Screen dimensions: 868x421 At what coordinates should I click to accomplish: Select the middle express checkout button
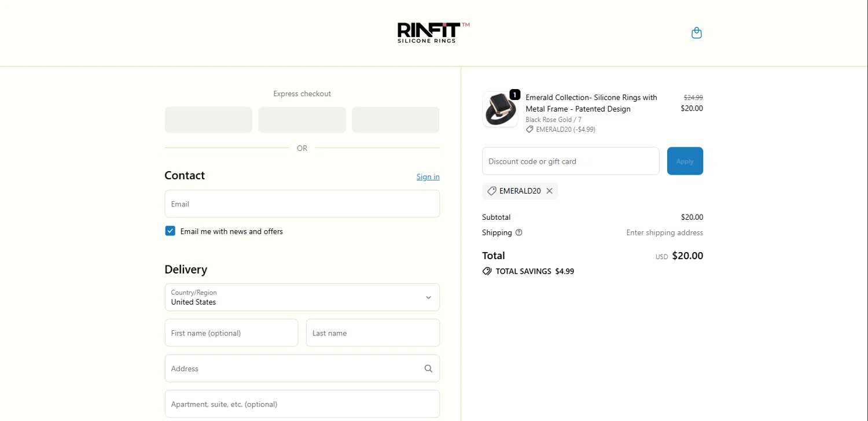(302, 120)
